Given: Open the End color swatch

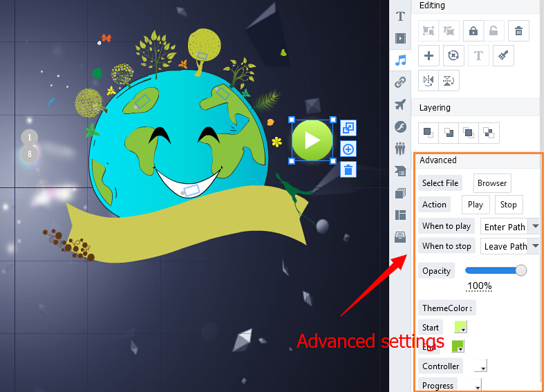Looking at the screenshot, I should pyautogui.click(x=458, y=346).
